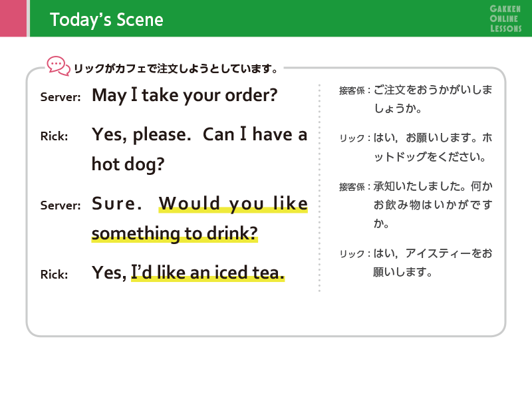This screenshot has height=399, width=532.
Task: Click the 接客係 label beside ご注文を
Action: pyautogui.click(x=353, y=90)
